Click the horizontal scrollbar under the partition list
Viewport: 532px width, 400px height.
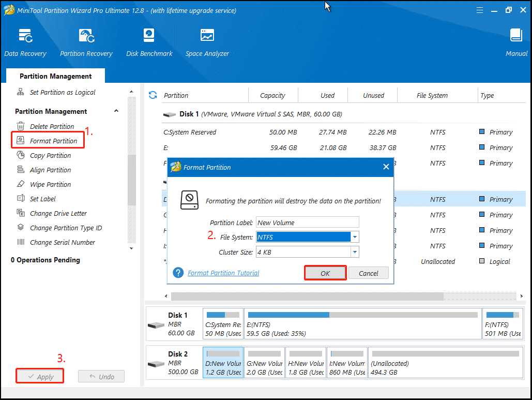[307, 297]
